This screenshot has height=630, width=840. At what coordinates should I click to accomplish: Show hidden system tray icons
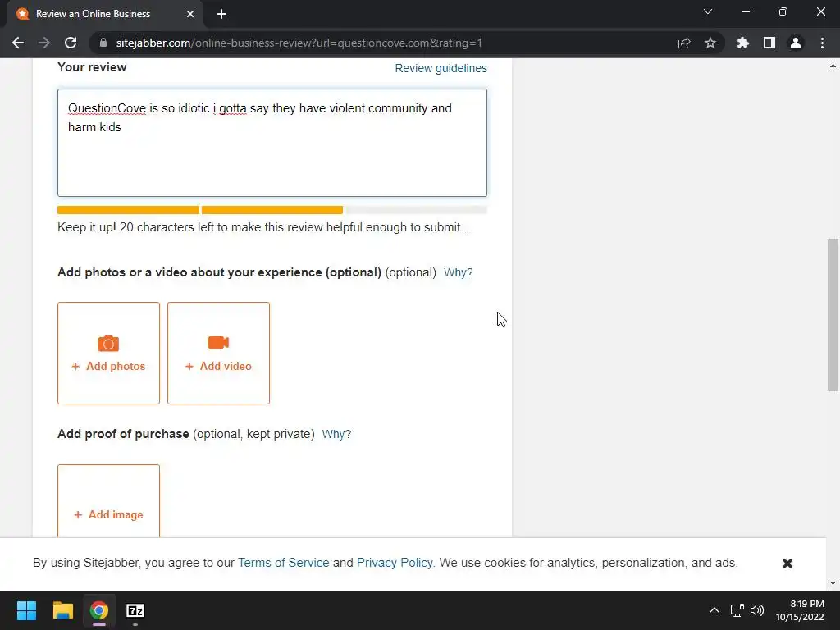(714, 610)
